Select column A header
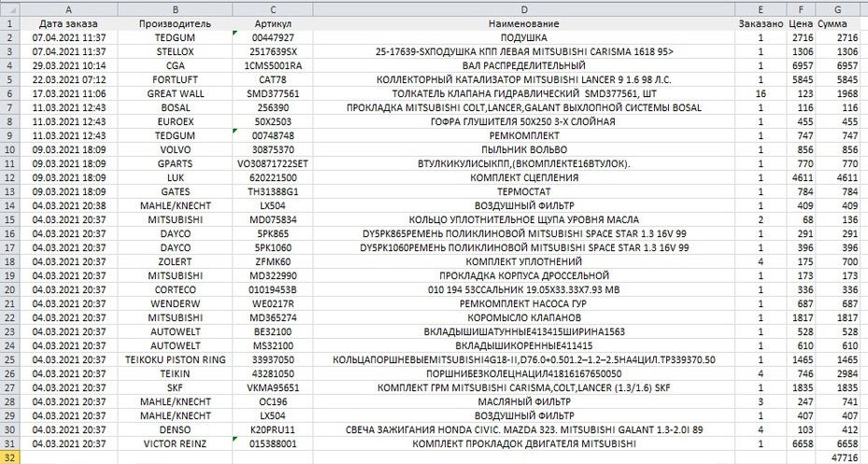Viewport: 868px width, 464px height. (68, 9)
